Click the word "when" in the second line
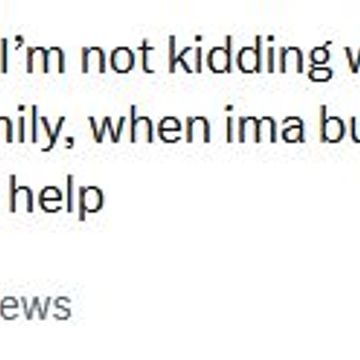 150,125
